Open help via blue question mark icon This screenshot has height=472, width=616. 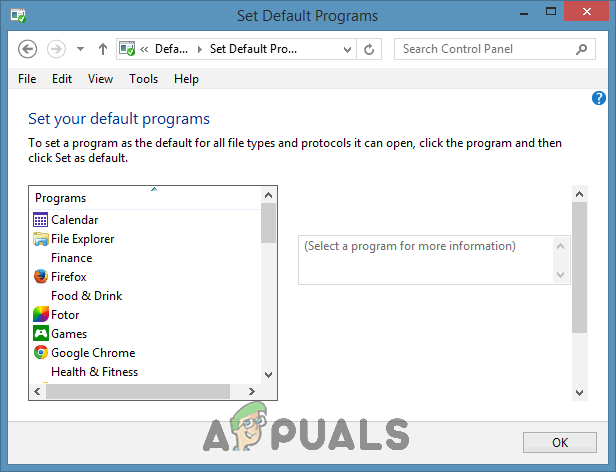coord(599,98)
